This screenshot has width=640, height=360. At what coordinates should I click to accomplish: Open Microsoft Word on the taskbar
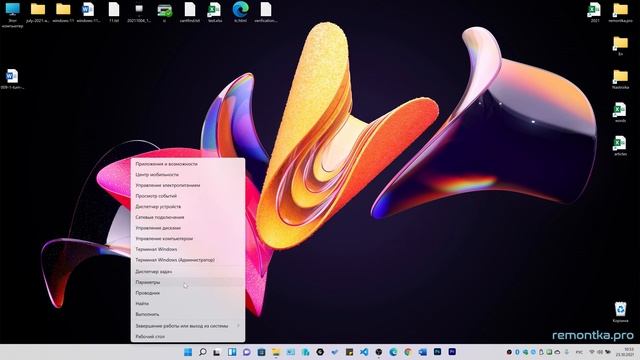[x=422, y=352]
